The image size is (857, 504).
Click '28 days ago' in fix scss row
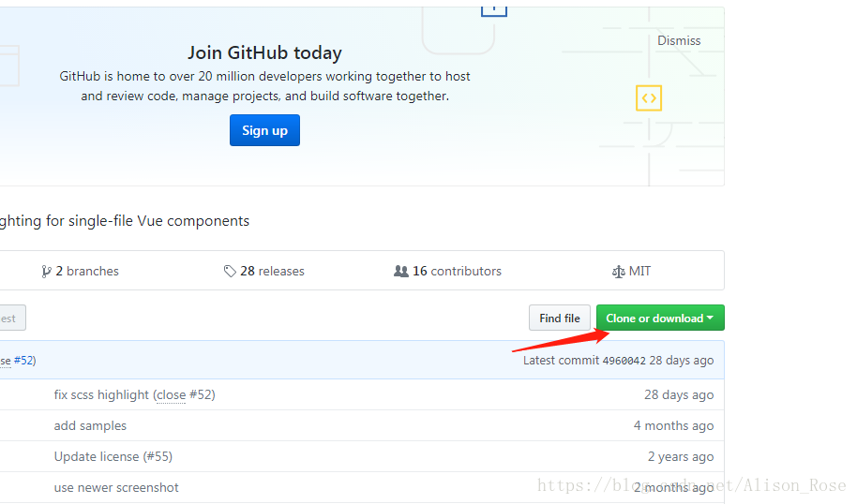coord(679,394)
